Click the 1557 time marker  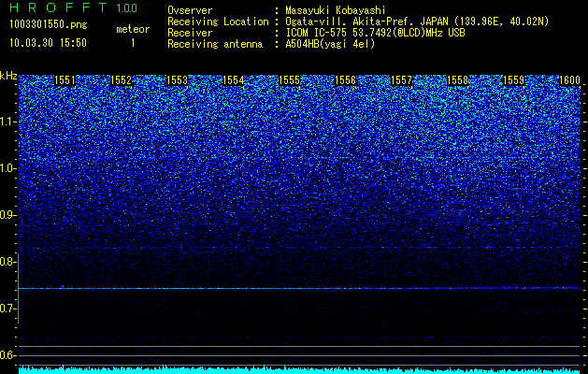[402, 80]
